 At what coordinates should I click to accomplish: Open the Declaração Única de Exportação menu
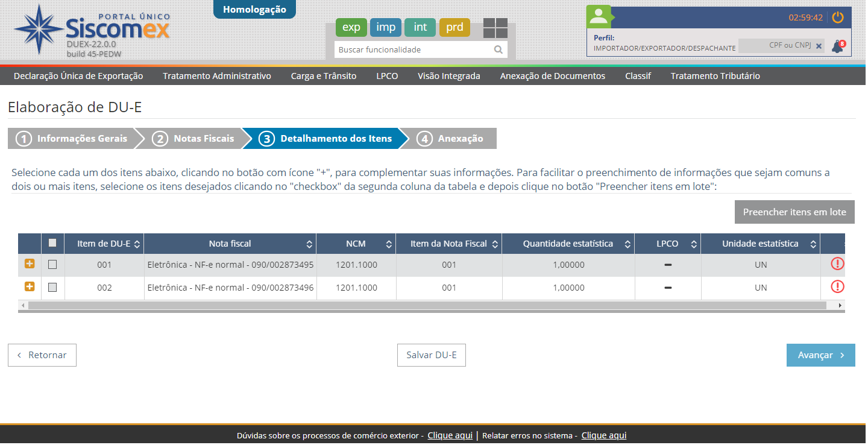point(78,76)
